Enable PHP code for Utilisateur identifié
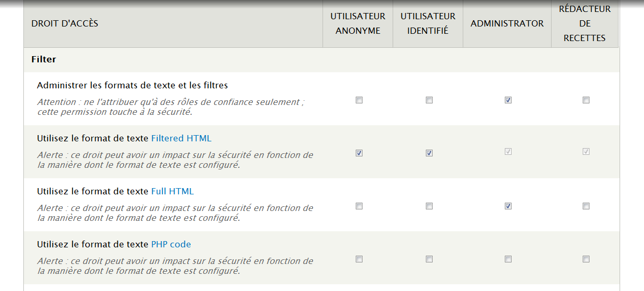The width and height of the screenshot is (644, 291). pyautogui.click(x=429, y=259)
